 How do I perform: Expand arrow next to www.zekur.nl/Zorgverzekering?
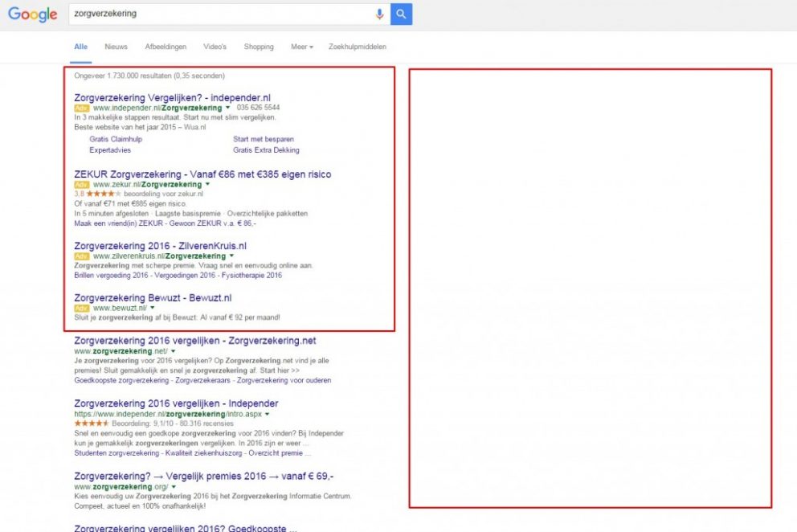pos(207,184)
